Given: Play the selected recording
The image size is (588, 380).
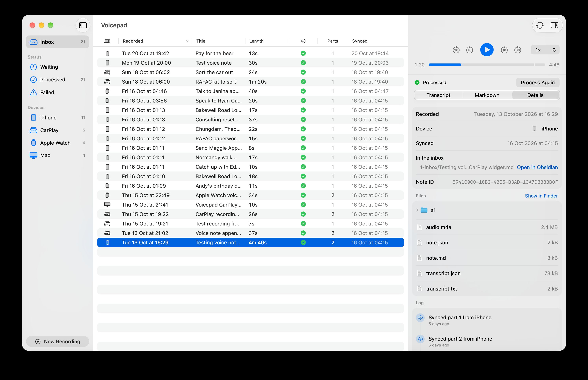Looking at the screenshot, I should tap(487, 50).
